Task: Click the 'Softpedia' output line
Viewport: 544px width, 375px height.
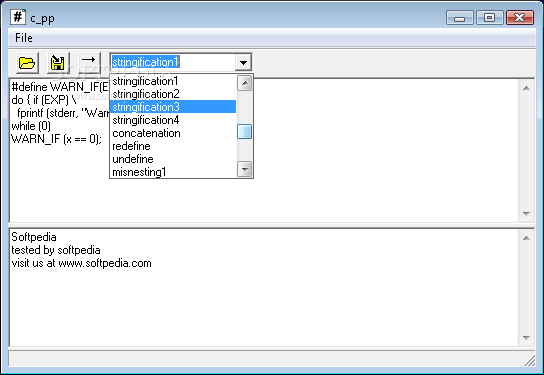Action: tap(34, 237)
